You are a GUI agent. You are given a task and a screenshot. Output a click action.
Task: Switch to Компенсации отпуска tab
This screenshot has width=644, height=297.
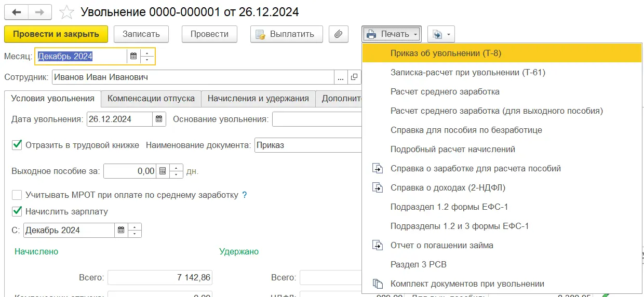pyautogui.click(x=151, y=98)
